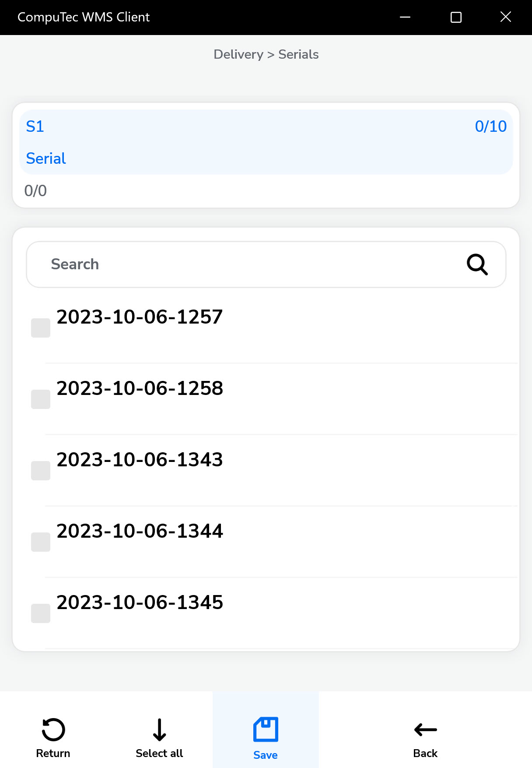Mark the checkbox for serial 2023-10-06-1345
532x768 pixels.
[41, 613]
